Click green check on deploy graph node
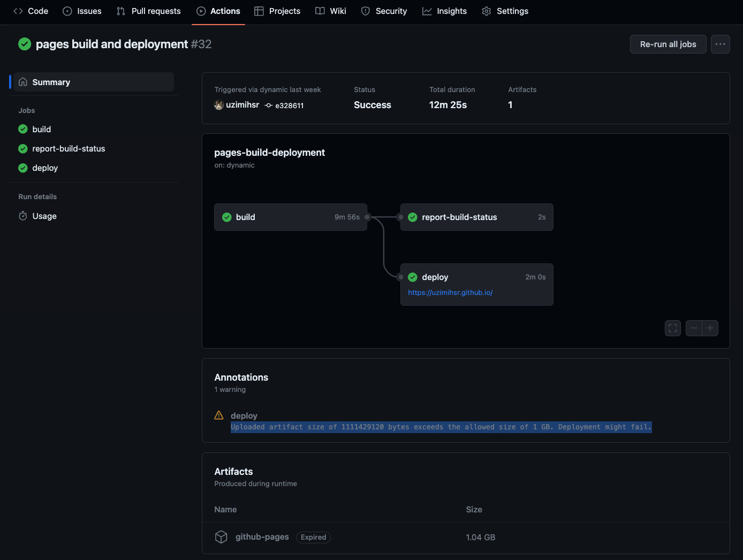Image resolution: width=743 pixels, height=560 pixels. pyautogui.click(x=413, y=277)
